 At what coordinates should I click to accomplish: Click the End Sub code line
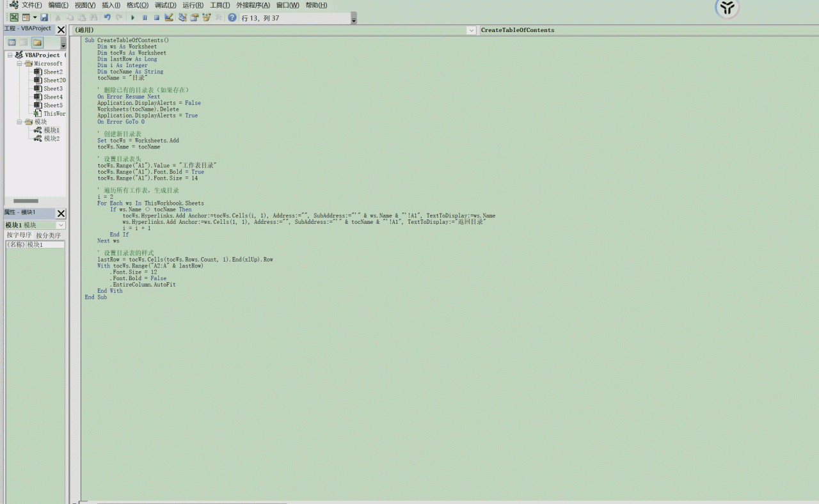point(96,297)
